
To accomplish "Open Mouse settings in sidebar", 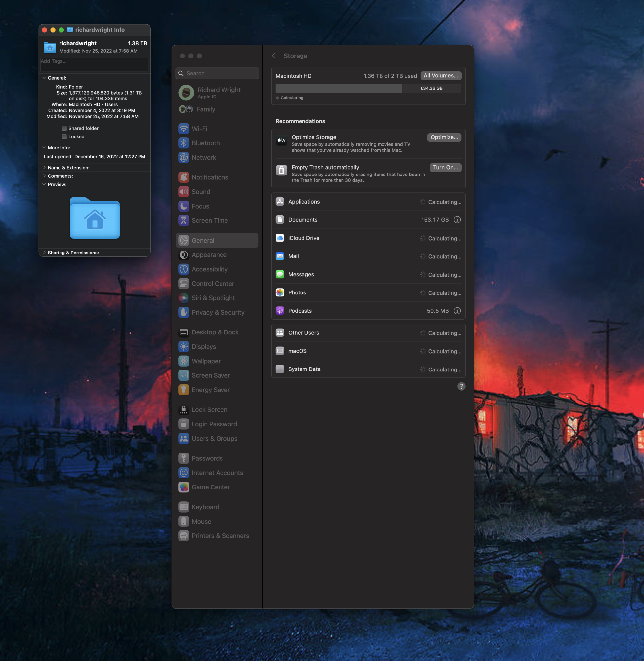I will pos(217,521).
